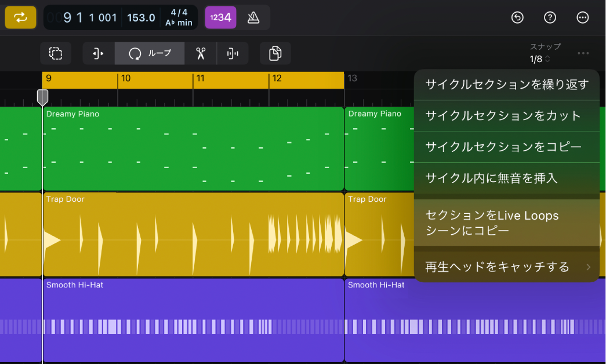Choose サイクルセクションをコピー from the menu

click(x=502, y=147)
